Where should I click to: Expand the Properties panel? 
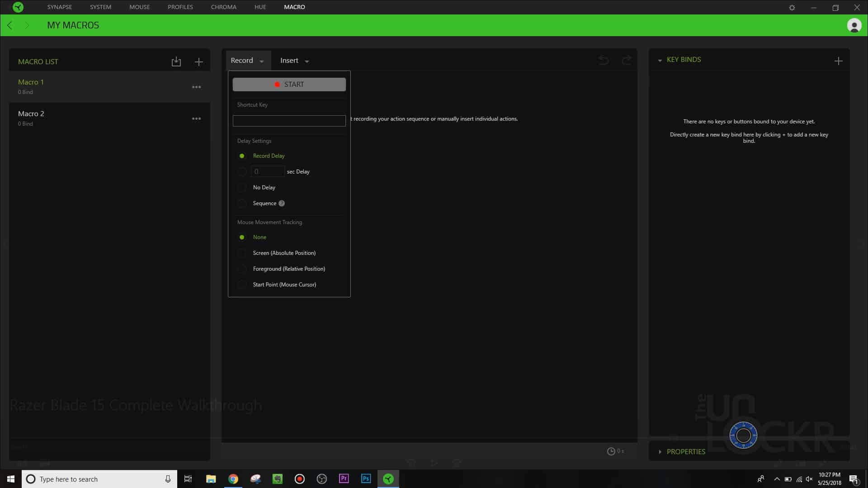point(685,451)
